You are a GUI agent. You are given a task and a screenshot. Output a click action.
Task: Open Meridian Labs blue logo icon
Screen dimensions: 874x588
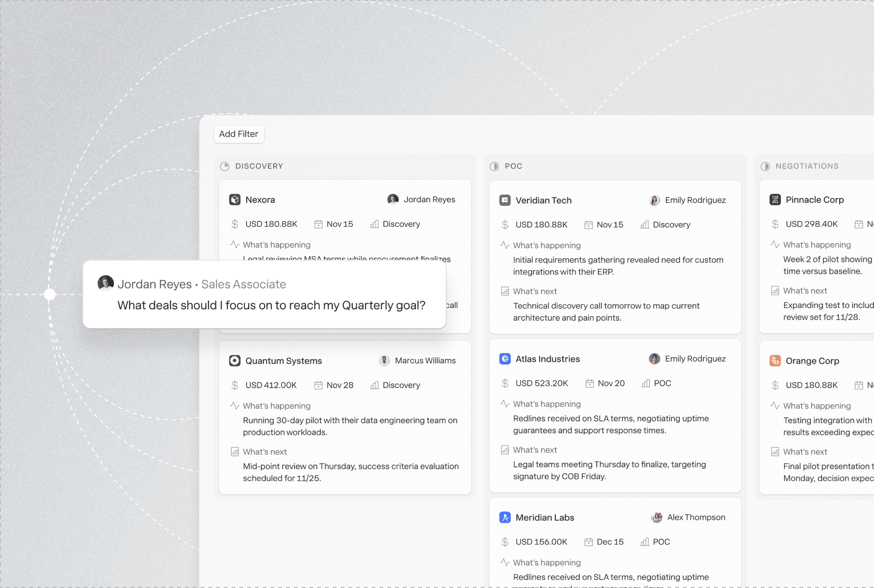(505, 517)
